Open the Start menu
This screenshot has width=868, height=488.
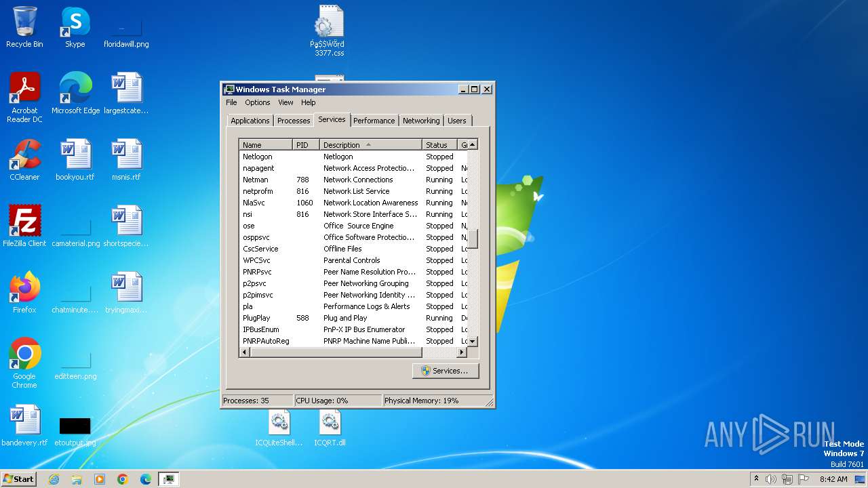(x=19, y=479)
